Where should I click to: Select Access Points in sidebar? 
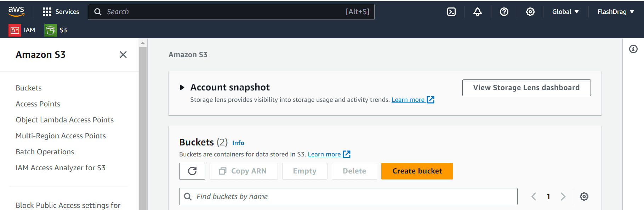pos(38,104)
